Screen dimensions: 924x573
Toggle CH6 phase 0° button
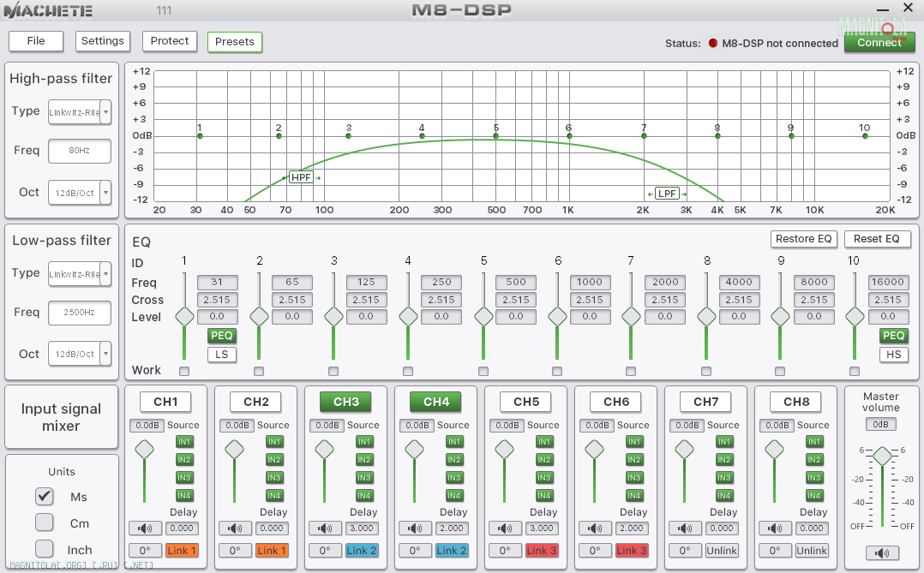pyautogui.click(x=595, y=551)
